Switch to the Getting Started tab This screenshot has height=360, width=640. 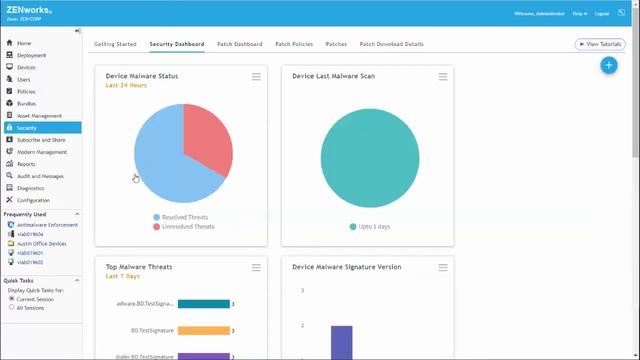click(115, 44)
